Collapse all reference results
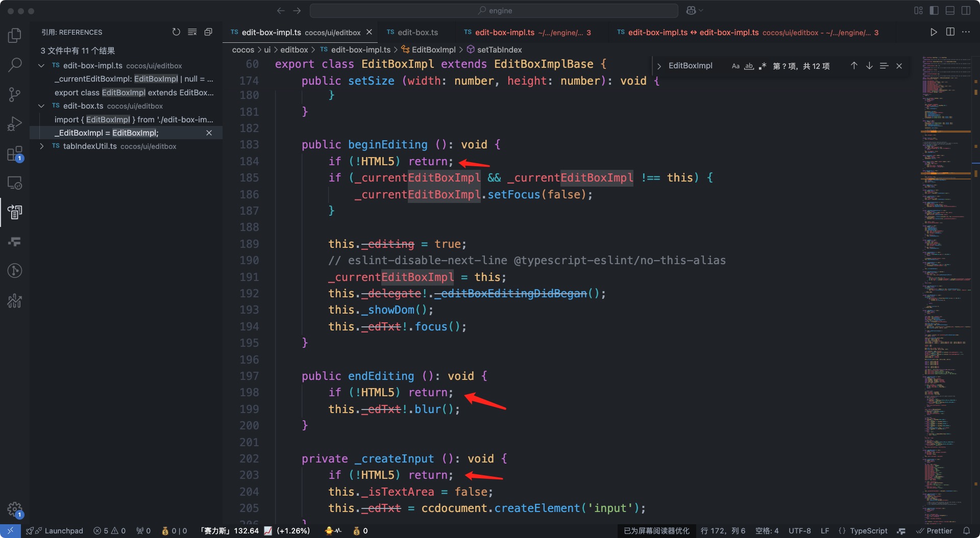 (x=208, y=32)
